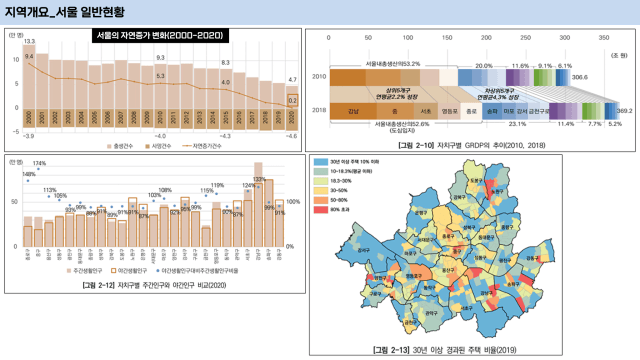The height and width of the screenshot is (360, 640).
Task: Select the 자연증가건수 line legend marker
Action: point(187,146)
